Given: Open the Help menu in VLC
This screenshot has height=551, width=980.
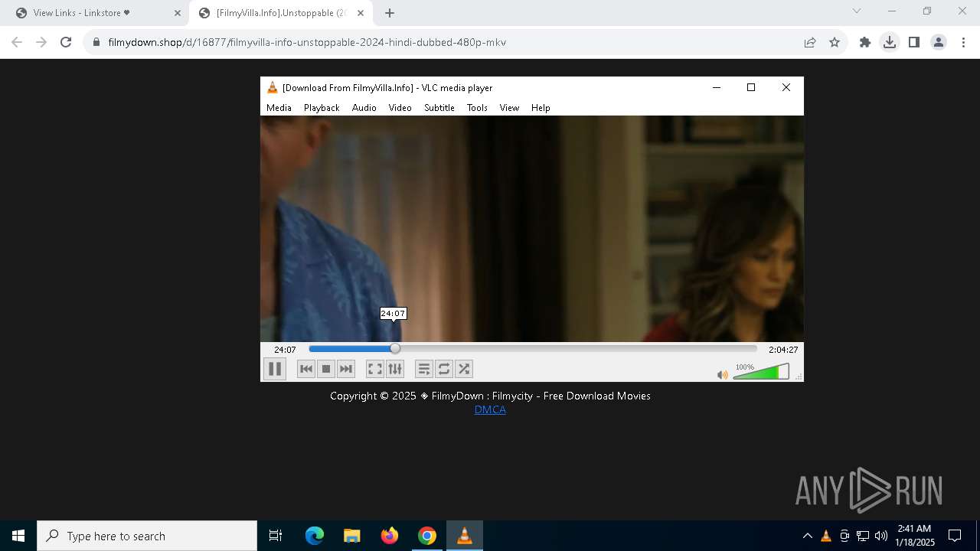Looking at the screenshot, I should (541, 108).
